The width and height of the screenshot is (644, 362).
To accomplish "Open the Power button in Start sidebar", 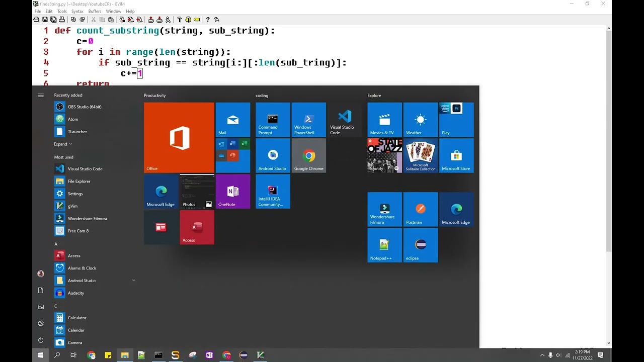I will [x=41, y=340].
